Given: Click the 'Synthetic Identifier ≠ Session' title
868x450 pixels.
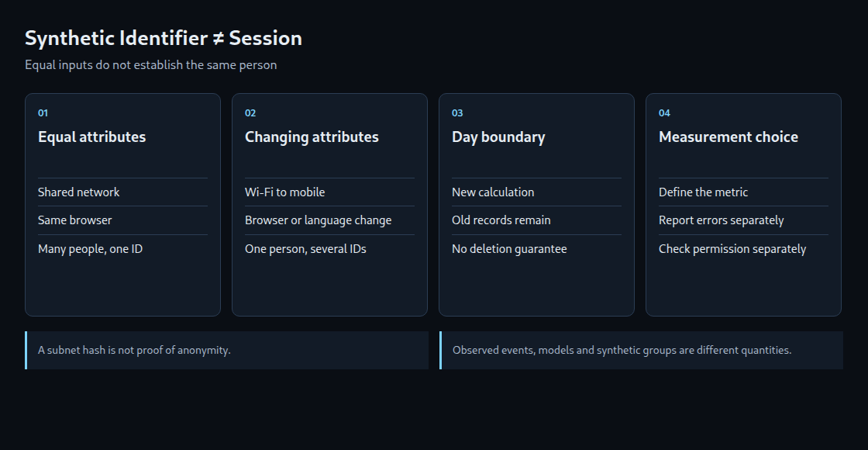Looking at the screenshot, I should pos(164,38).
